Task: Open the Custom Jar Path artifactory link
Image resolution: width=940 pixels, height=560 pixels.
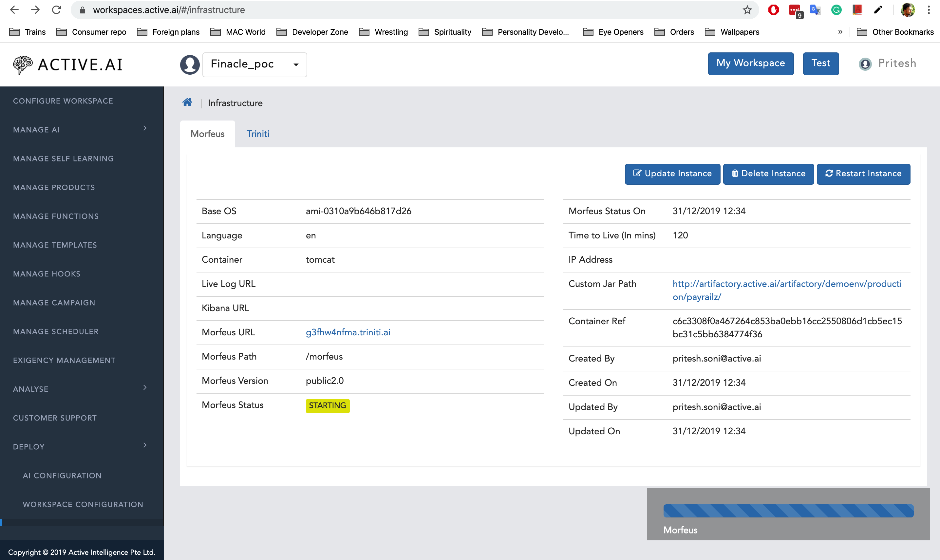Action: [787, 290]
